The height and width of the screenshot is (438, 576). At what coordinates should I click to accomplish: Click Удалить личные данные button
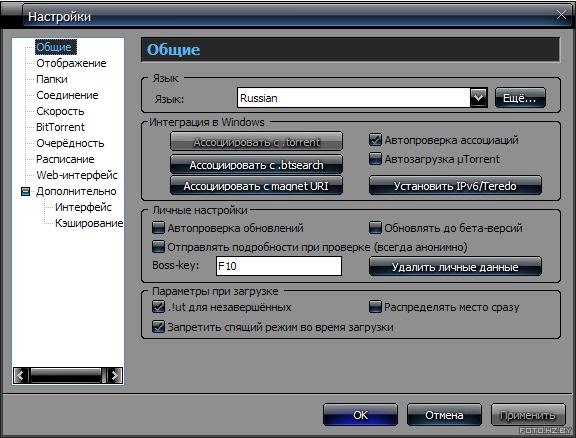[455, 266]
